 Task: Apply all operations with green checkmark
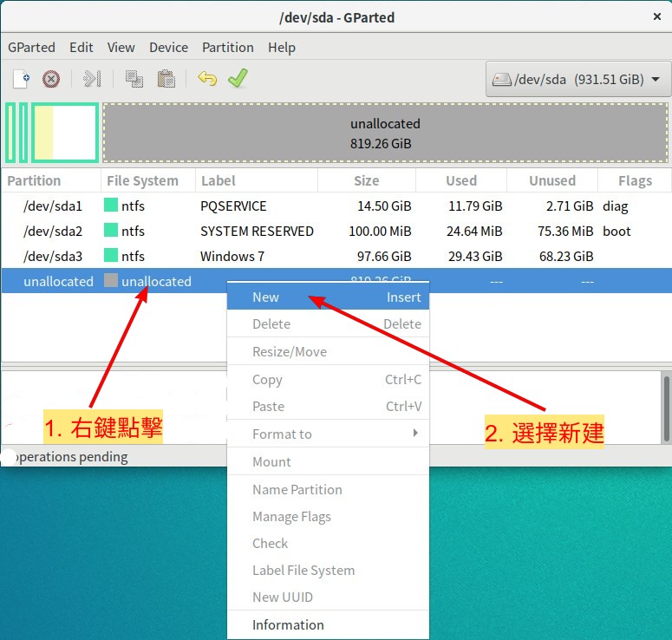(x=238, y=79)
